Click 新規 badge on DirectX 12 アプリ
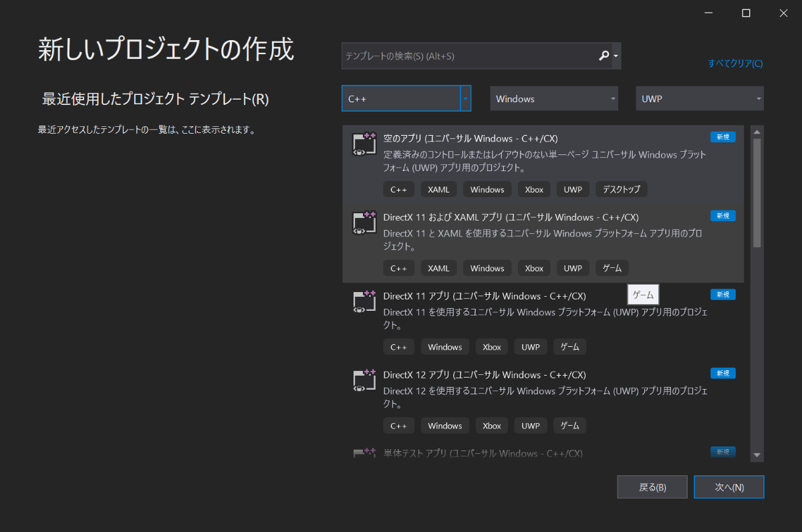Image resolution: width=802 pixels, height=532 pixels. (x=723, y=374)
